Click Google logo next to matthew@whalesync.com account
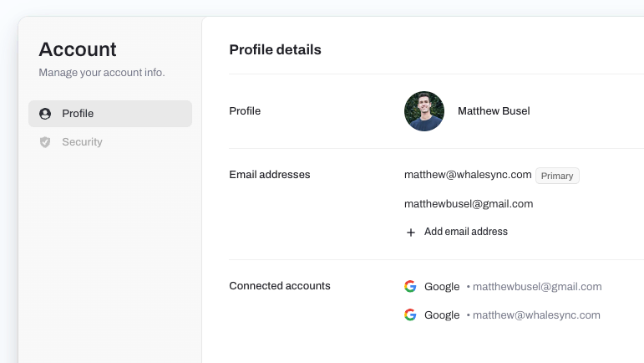 (x=410, y=314)
